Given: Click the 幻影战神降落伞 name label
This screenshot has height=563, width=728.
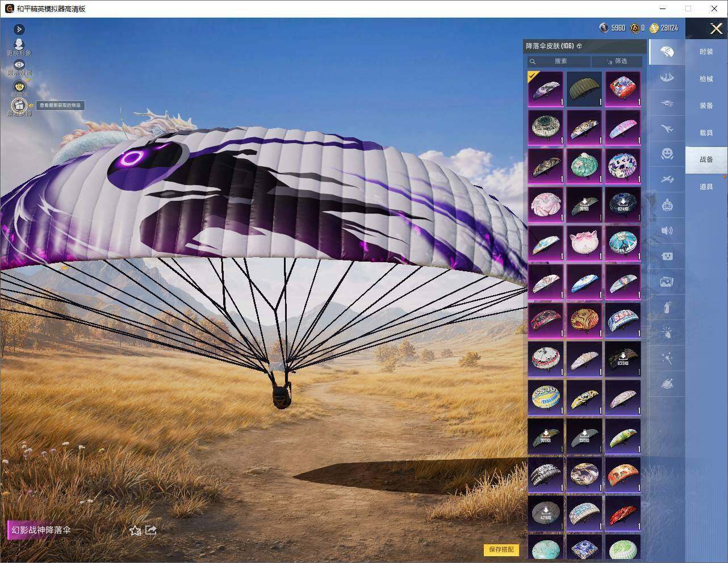Looking at the screenshot, I should tap(41, 530).
